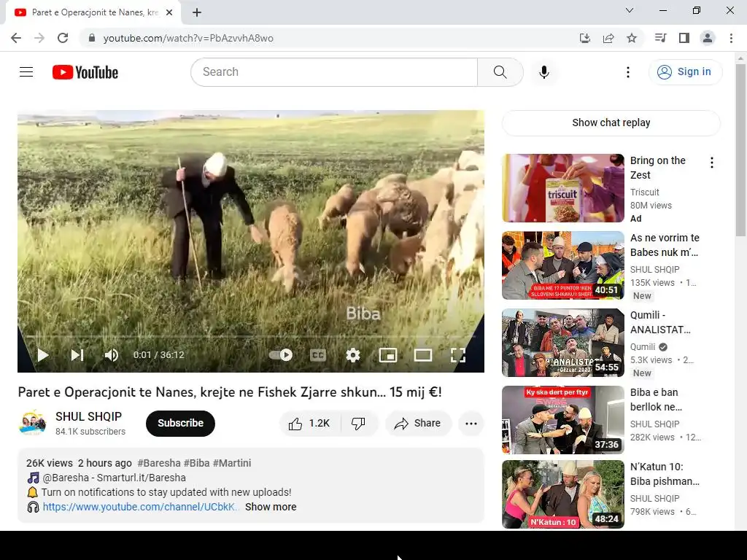Open the YouTube hamburger guide menu

point(26,72)
